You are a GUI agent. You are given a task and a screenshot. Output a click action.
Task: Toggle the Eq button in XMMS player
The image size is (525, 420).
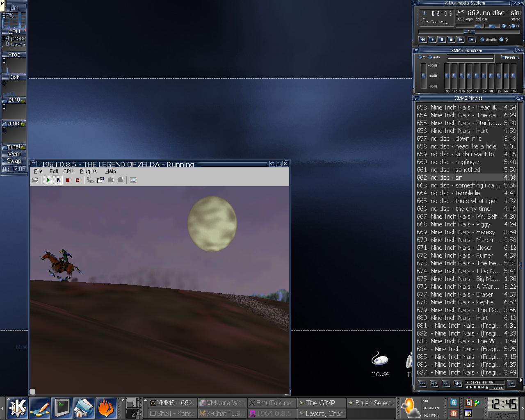(x=506, y=26)
